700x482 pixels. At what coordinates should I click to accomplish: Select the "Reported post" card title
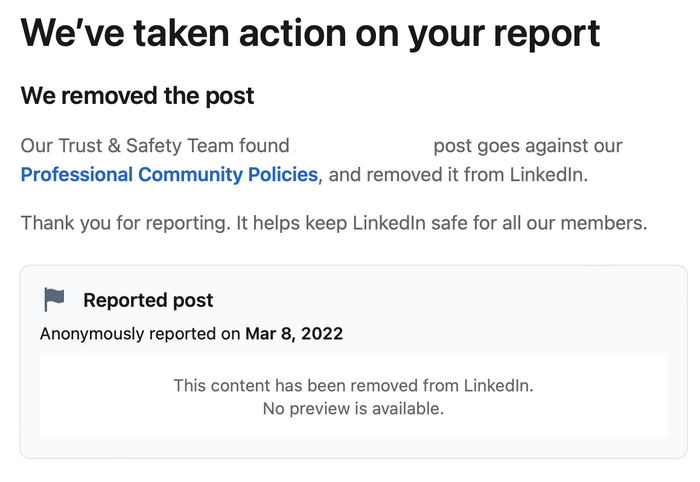coord(148,300)
